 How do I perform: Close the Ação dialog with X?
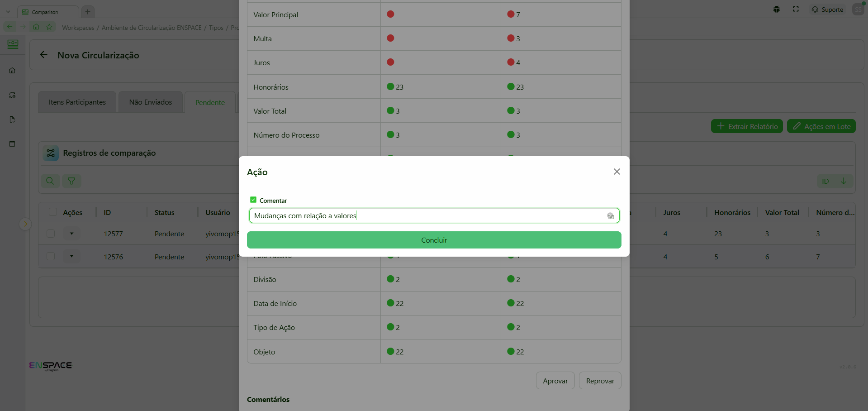tap(617, 172)
